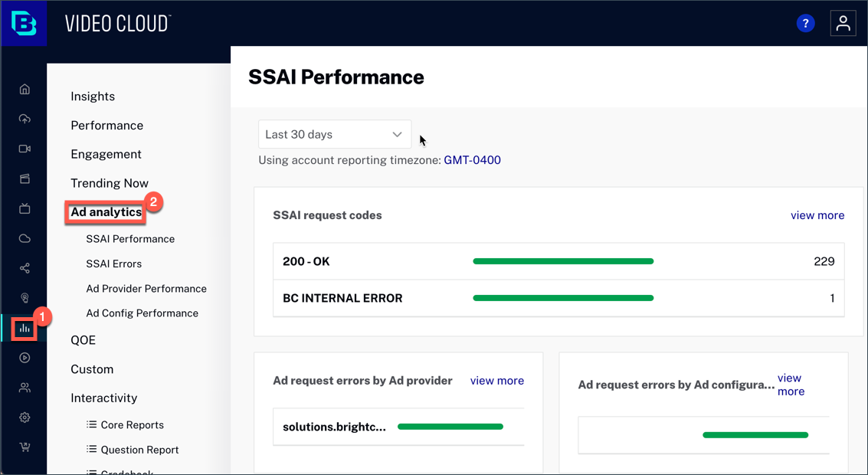Open the Live TV icon
The height and width of the screenshot is (475, 868).
point(24,208)
